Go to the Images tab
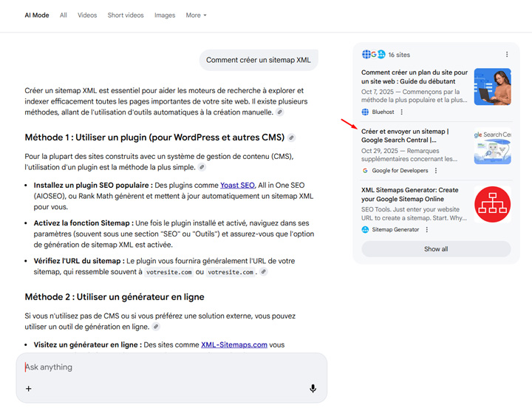This screenshot has width=532, height=411. (165, 15)
